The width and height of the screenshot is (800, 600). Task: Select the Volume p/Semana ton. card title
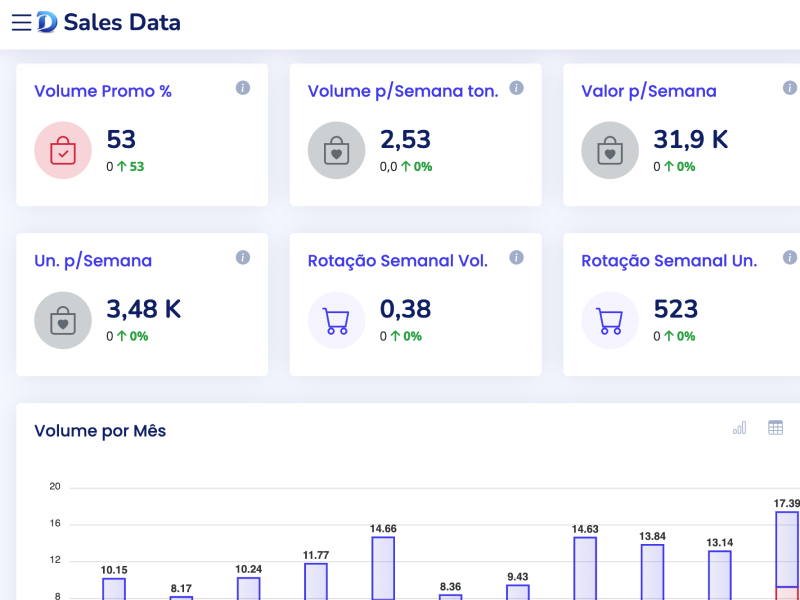pyautogui.click(x=402, y=91)
